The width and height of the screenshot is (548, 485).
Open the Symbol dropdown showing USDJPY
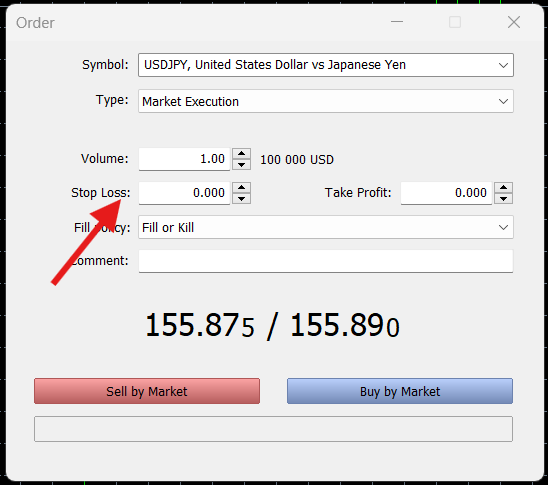[x=326, y=65]
